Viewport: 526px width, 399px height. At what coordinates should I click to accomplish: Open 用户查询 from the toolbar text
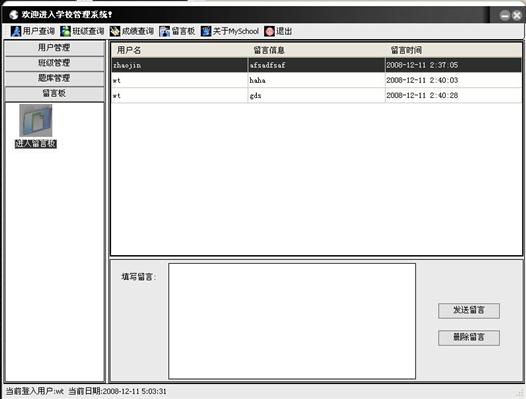click(x=39, y=31)
